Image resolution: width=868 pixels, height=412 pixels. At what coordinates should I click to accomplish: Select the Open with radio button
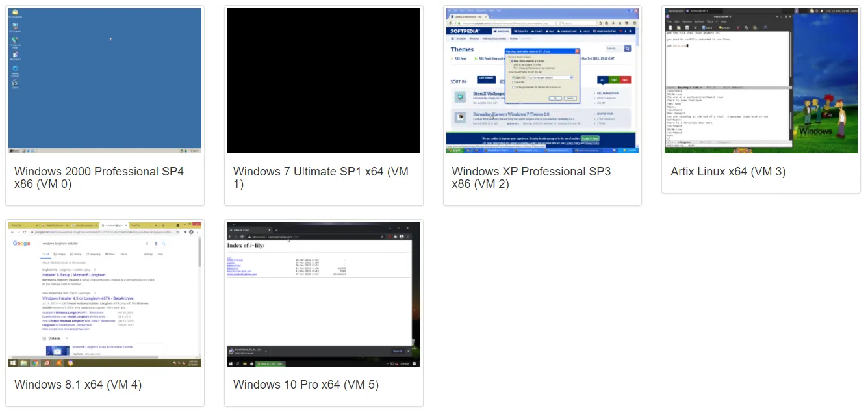pyautogui.click(x=513, y=77)
